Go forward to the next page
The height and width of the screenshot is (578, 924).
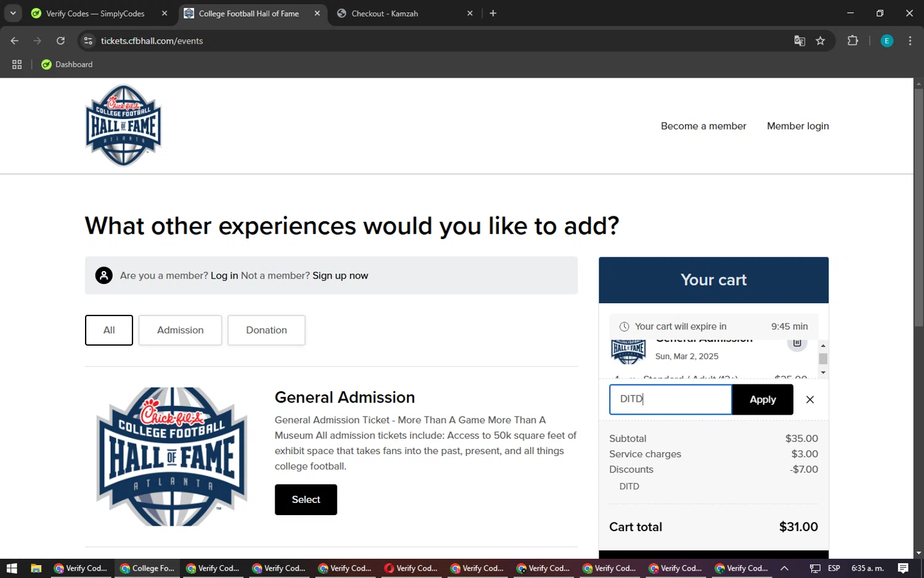(x=38, y=41)
